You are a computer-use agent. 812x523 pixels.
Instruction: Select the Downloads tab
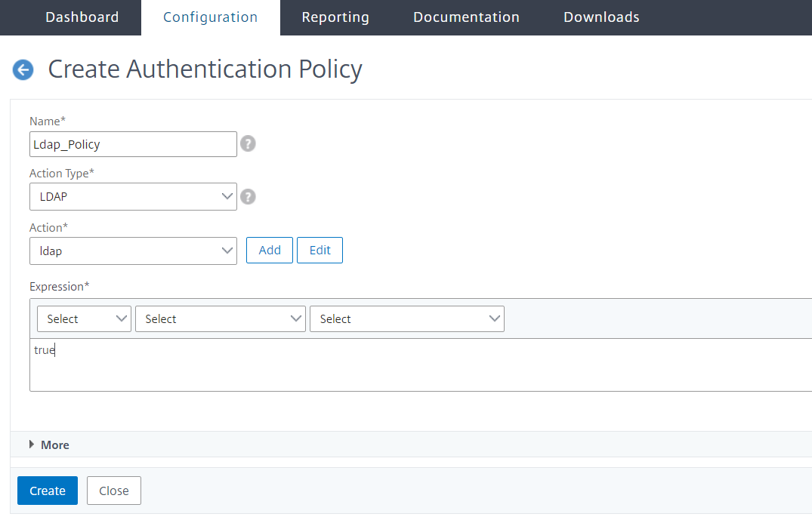[x=601, y=17]
